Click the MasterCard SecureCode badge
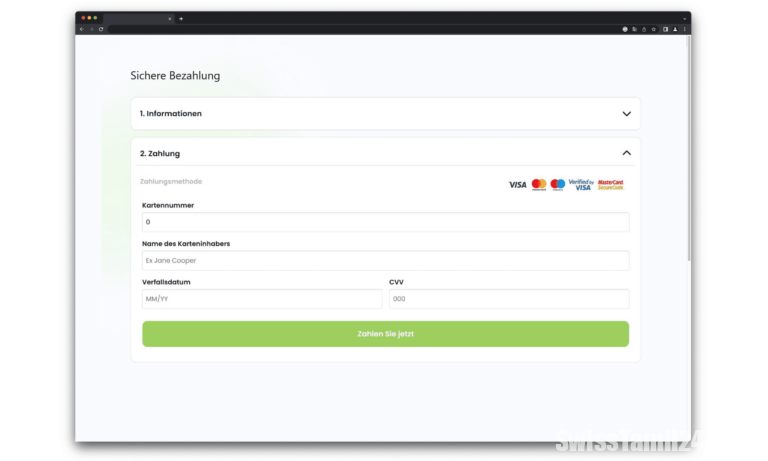 [x=610, y=185]
